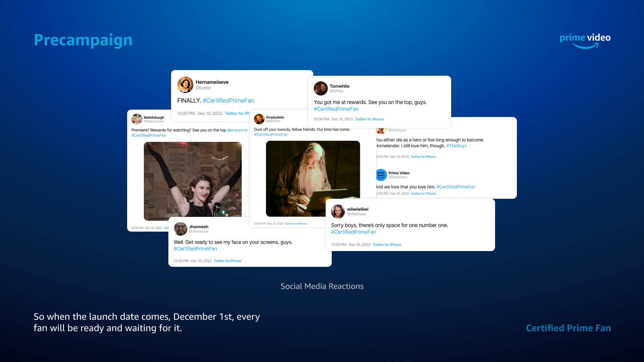Image resolution: width=644 pixels, height=362 pixels.
Task: Click 'Dust off your swords' tweet text
Action: click(x=302, y=129)
